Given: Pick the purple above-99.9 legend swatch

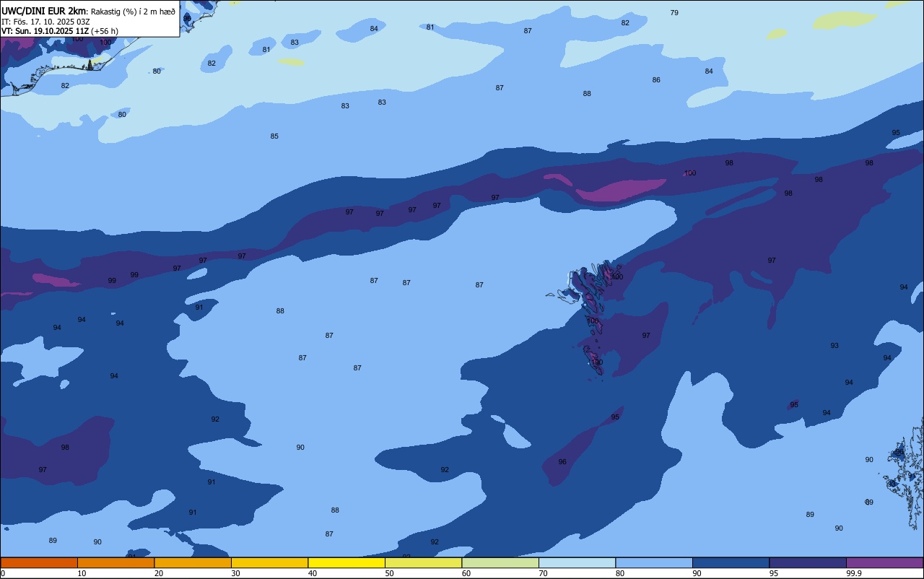Looking at the screenshot, I should click(x=884, y=562).
